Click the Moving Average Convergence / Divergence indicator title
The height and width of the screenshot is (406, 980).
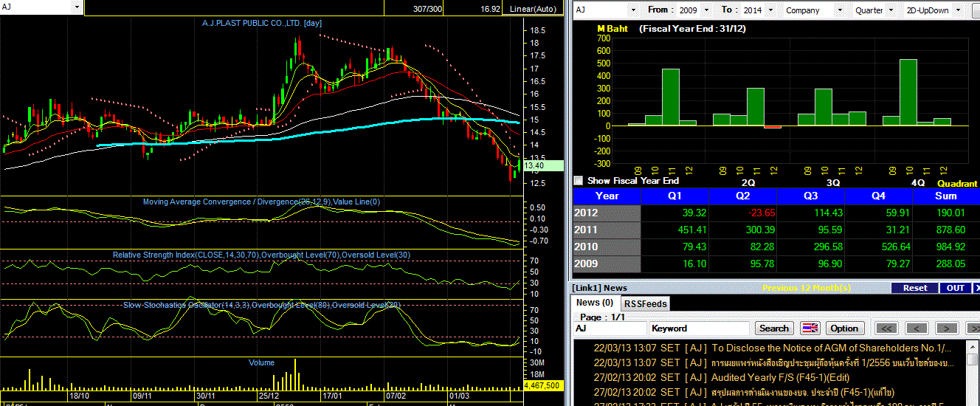click(261, 202)
